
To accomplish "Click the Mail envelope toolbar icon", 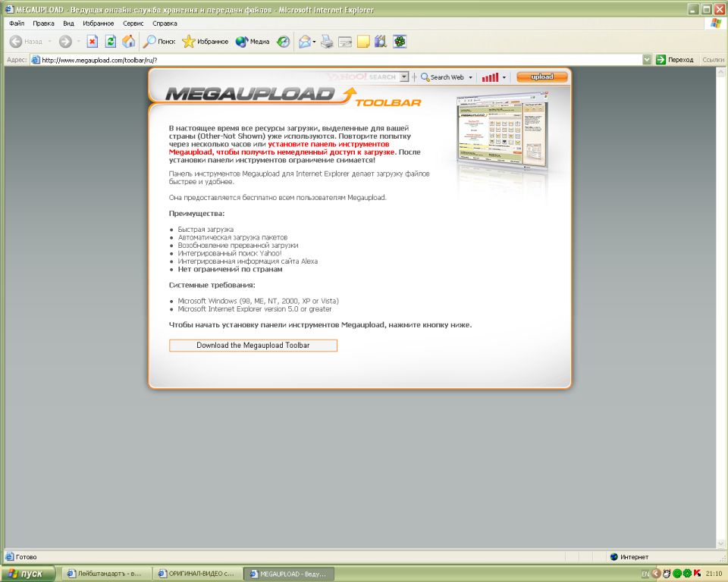I will point(305,42).
